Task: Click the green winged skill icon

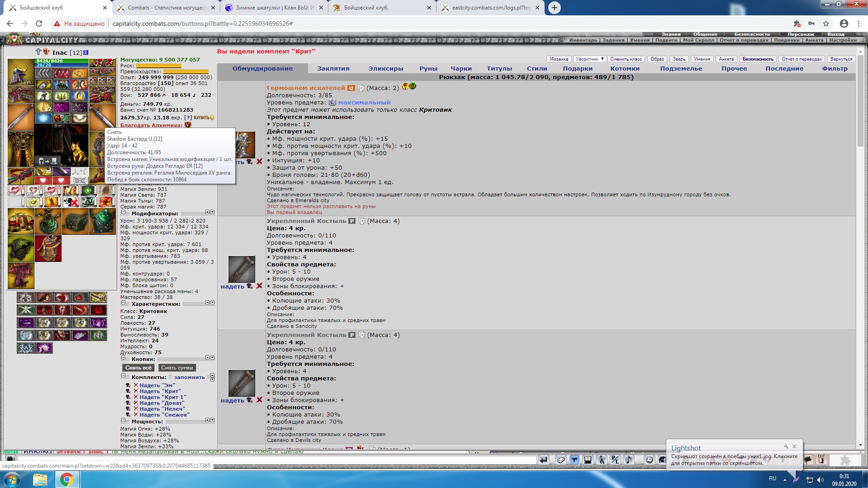Action: [26, 310]
